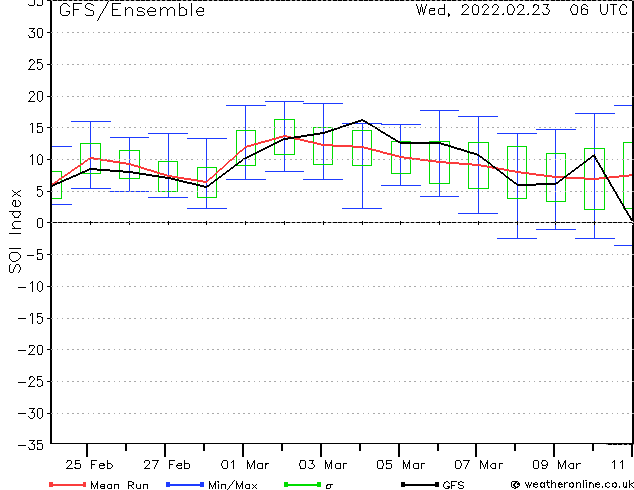Viewport: 634px width, 490px height.
Task: Click the '25 Feb' axis label
Action: click(x=89, y=465)
